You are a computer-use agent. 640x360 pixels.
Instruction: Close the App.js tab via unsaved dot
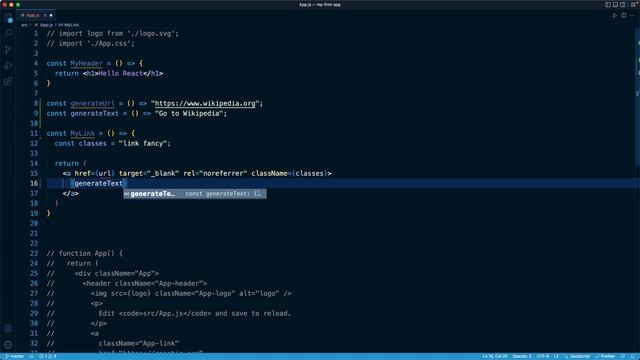click(x=51, y=15)
